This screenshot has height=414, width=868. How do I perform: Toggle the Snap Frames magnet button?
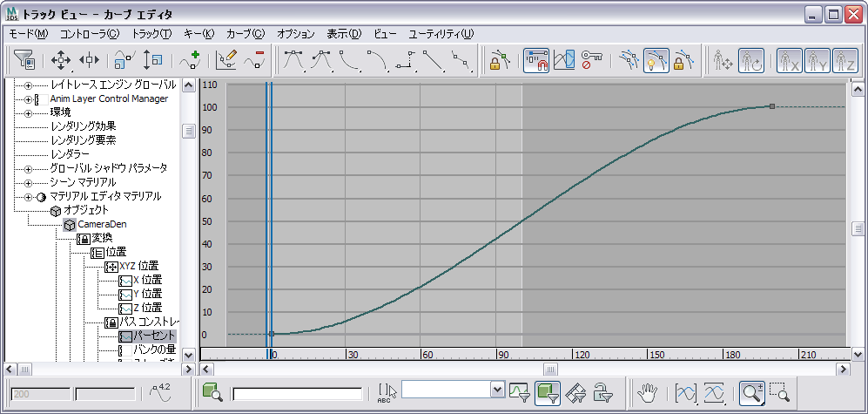[x=535, y=60]
